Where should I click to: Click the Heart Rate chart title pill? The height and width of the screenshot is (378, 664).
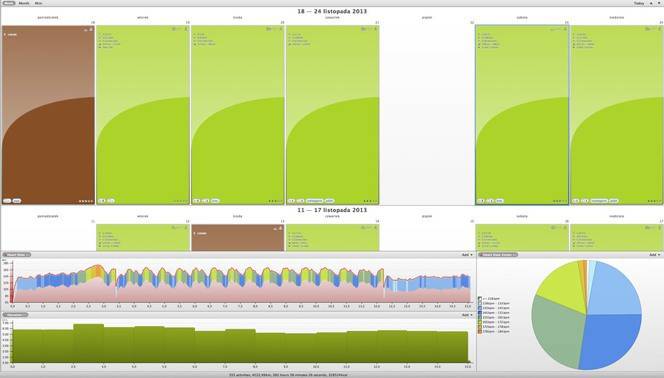17,255
